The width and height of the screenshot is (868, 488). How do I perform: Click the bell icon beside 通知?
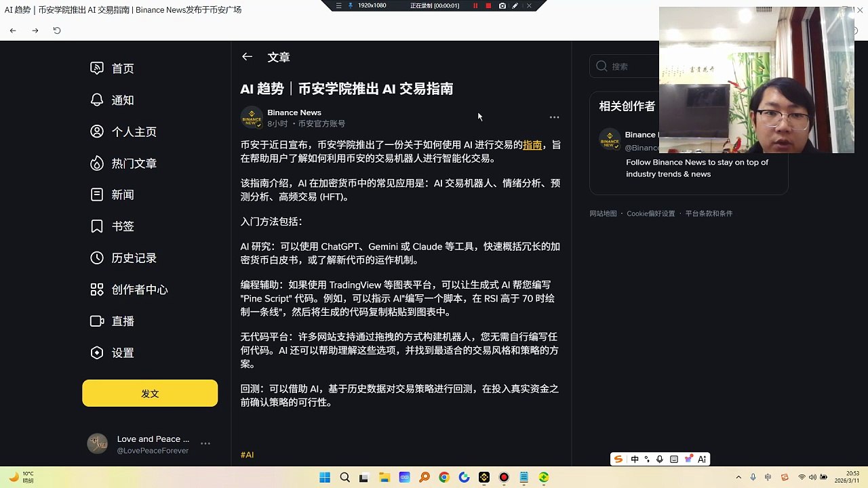pyautogui.click(x=97, y=100)
